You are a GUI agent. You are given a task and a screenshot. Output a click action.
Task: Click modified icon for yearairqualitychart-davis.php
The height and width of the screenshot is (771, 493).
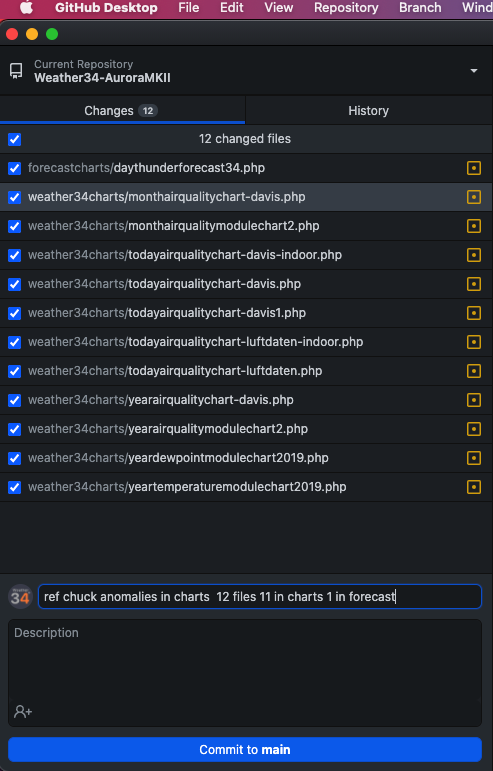tap(473, 400)
